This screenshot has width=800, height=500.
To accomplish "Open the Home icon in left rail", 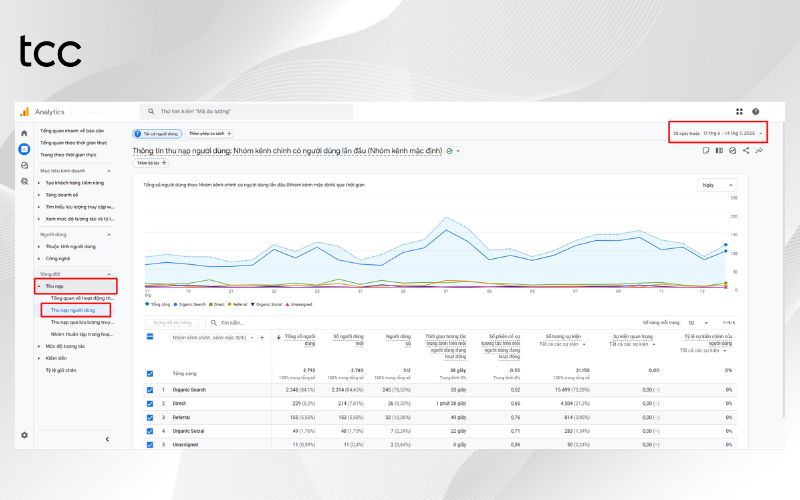I will pos(24,133).
